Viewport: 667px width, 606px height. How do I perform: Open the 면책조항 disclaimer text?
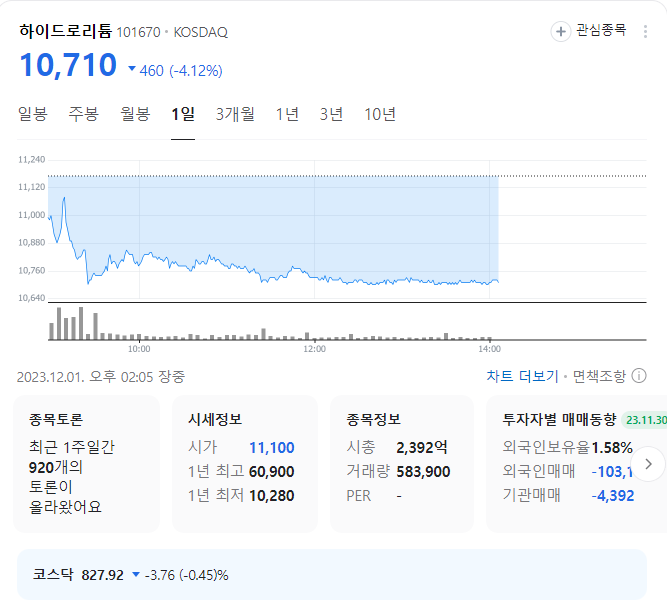[x=599, y=376]
